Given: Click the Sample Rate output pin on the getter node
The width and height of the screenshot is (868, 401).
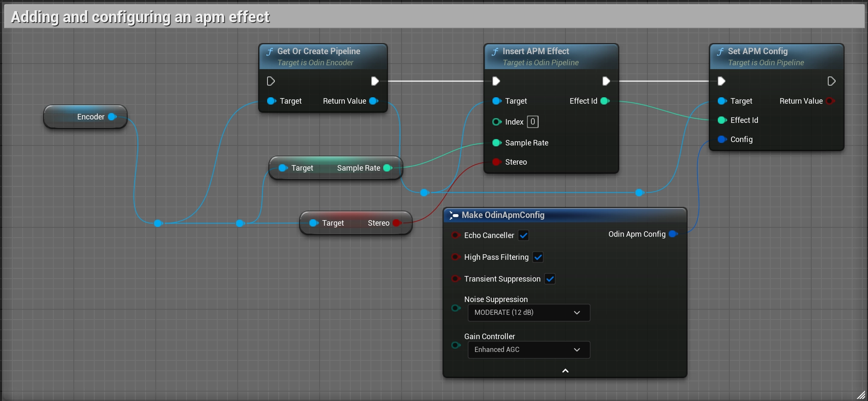Looking at the screenshot, I should (387, 168).
